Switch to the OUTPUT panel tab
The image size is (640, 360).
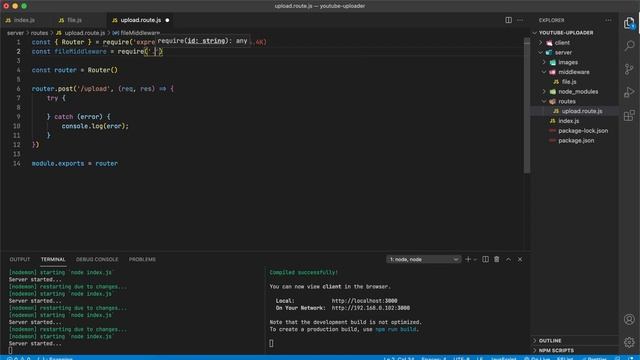20,259
